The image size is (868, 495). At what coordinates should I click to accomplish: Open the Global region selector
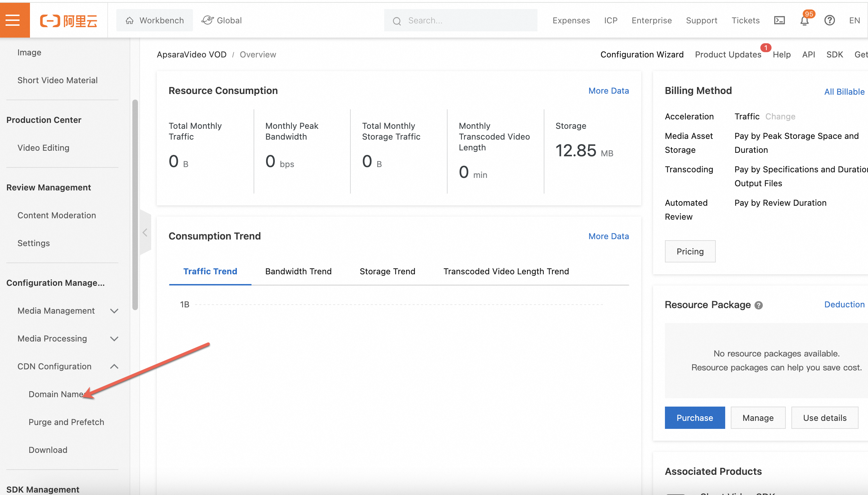[x=222, y=20]
